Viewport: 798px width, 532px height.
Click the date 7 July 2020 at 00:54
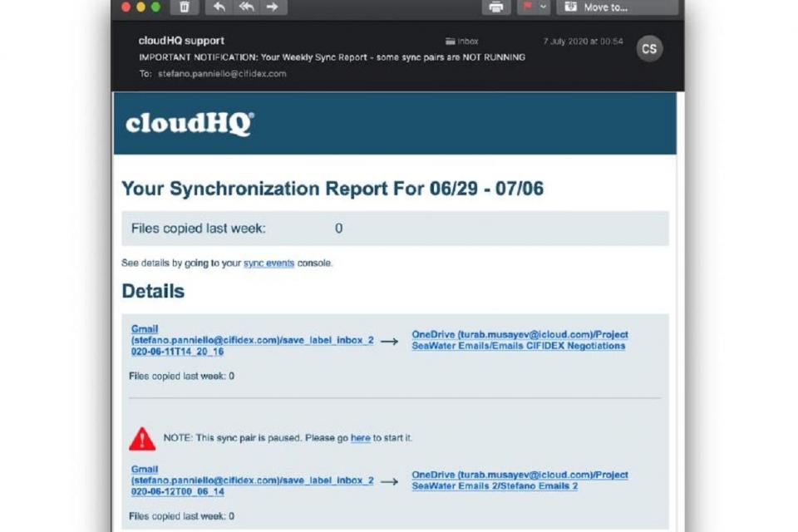[x=583, y=42]
